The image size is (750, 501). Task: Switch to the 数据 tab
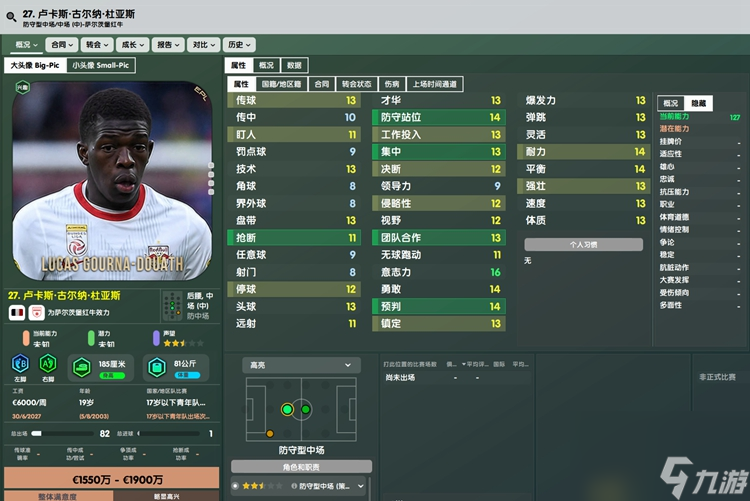294,65
